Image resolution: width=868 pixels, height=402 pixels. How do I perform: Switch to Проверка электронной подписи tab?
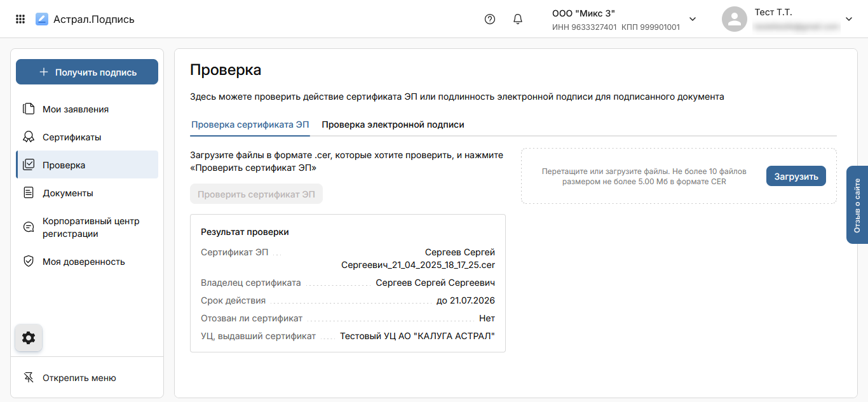(393, 125)
